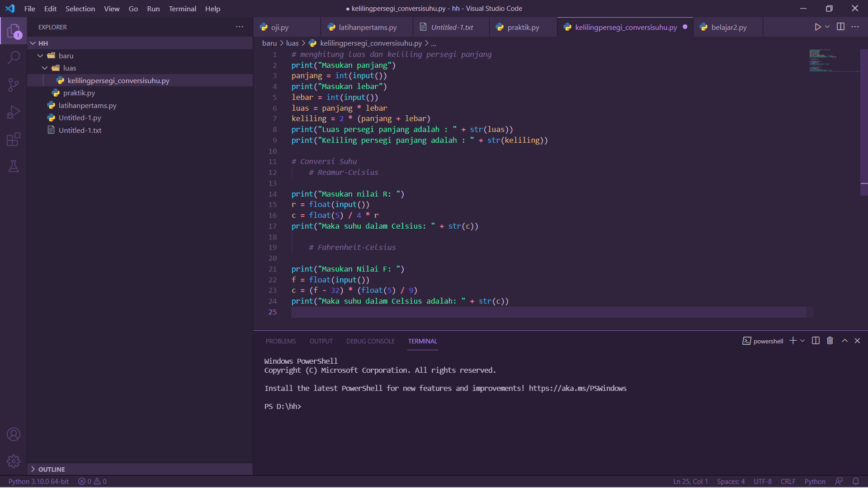The height and width of the screenshot is (488, 868).
Task: Open the Accounts icon in activity bar
Action: 14,434
